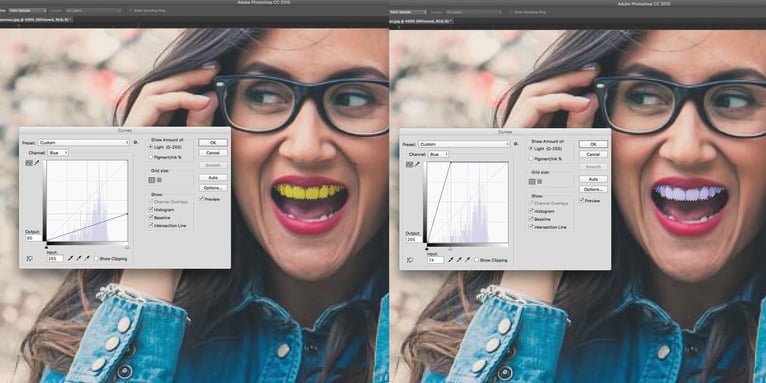Pick black point eyedropper in white-teeth Curves dialog
766x383 pixels.
click(451, 260)
